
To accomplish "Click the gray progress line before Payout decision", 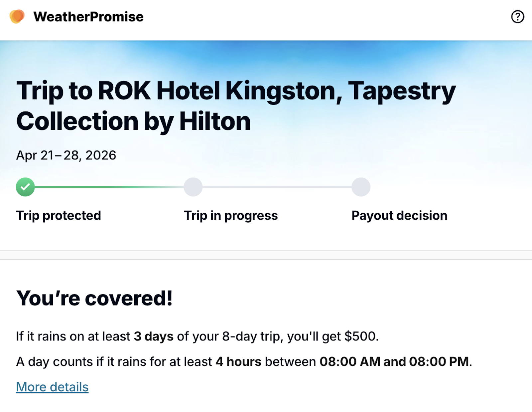I will point(277,187).
